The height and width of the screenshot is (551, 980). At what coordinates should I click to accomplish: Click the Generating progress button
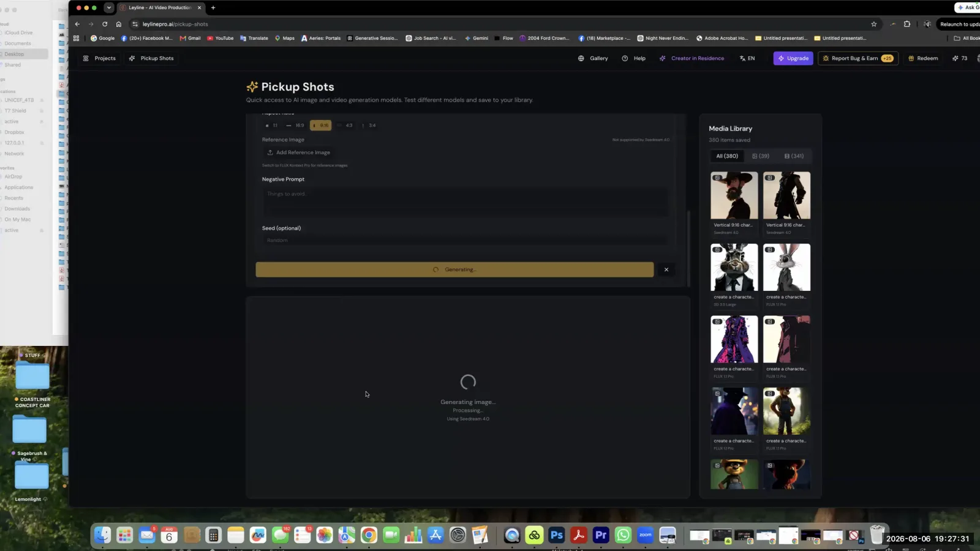pos(454,269)
